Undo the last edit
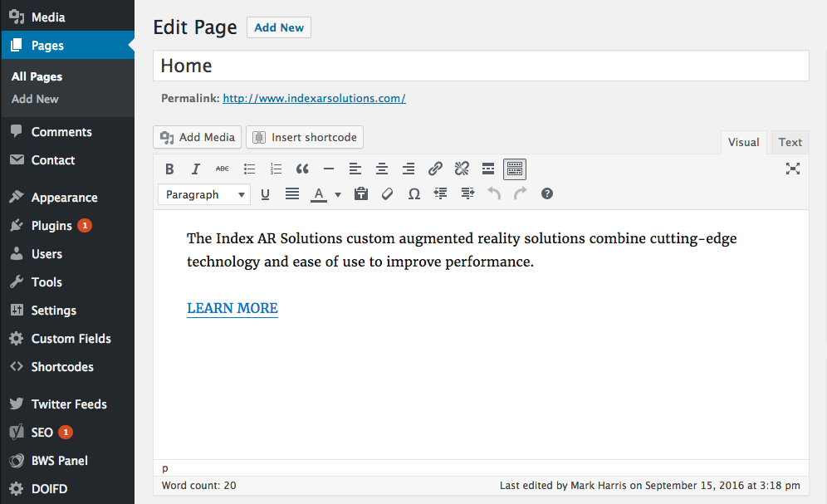827x504 pixels. point(494,194)
